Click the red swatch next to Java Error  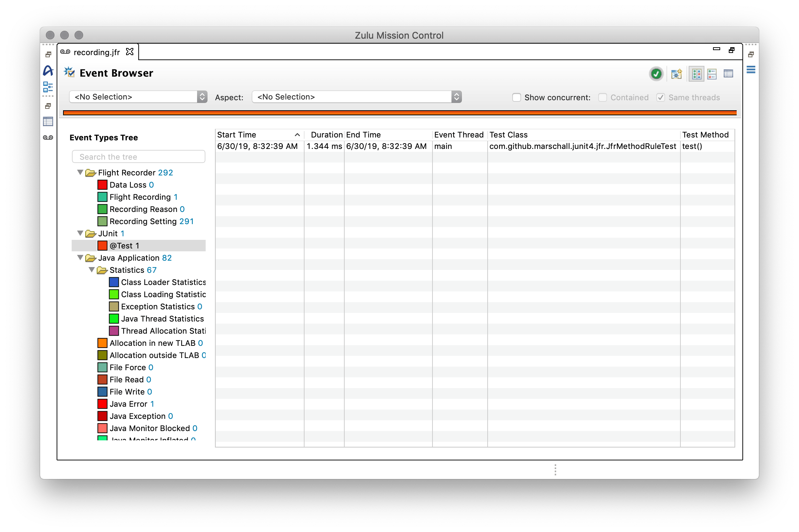102,403
